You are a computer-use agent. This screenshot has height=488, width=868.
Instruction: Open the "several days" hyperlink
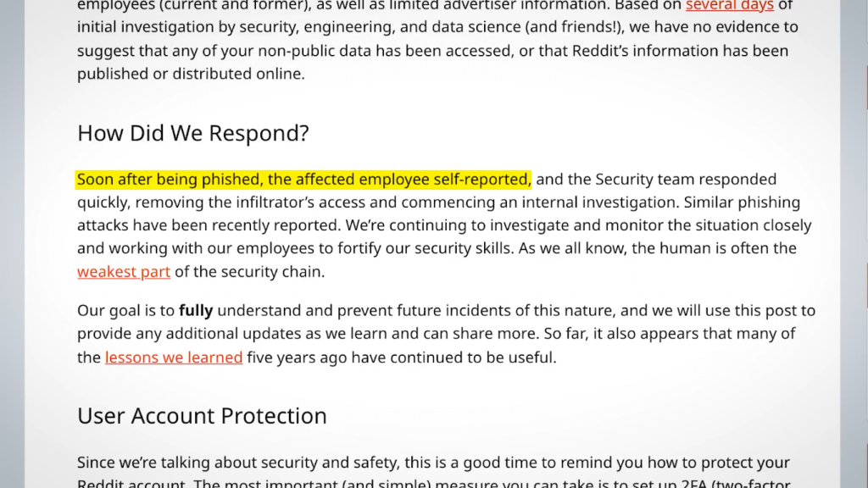tap(729, 6)
